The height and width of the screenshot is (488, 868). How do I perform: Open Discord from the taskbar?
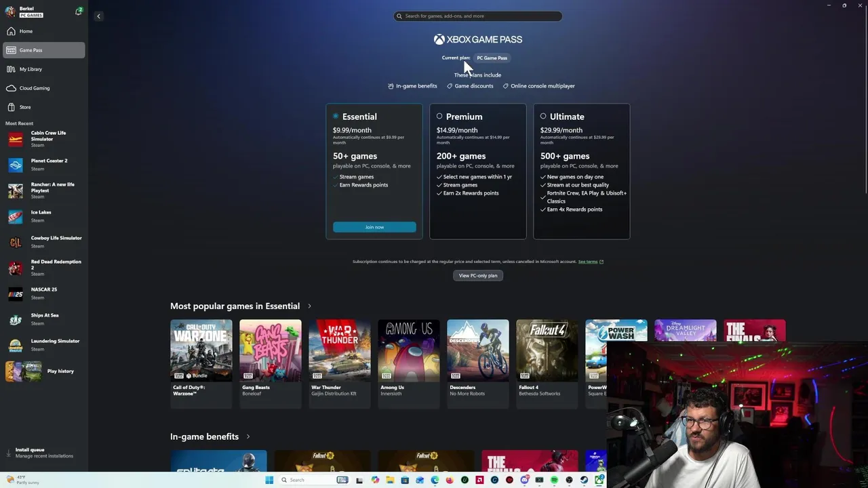point(524,480)
